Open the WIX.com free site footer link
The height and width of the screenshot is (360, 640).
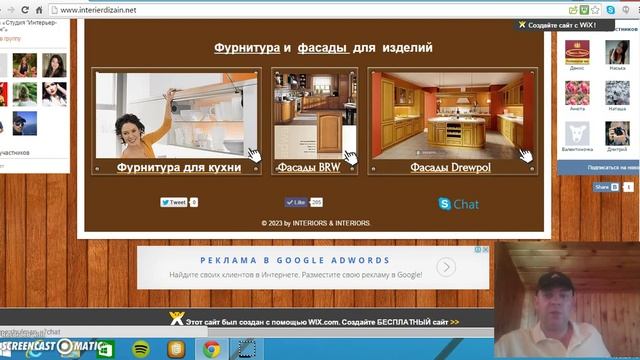point(322,322)
